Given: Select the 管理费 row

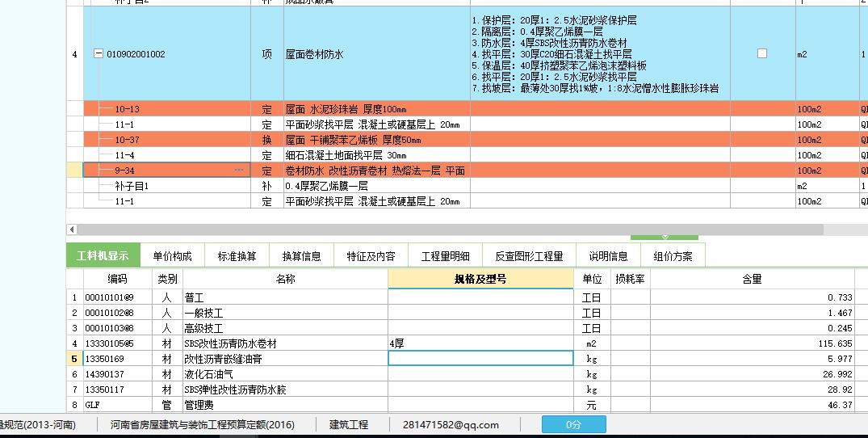Looking at the screenshot, I should pos(461,405).
